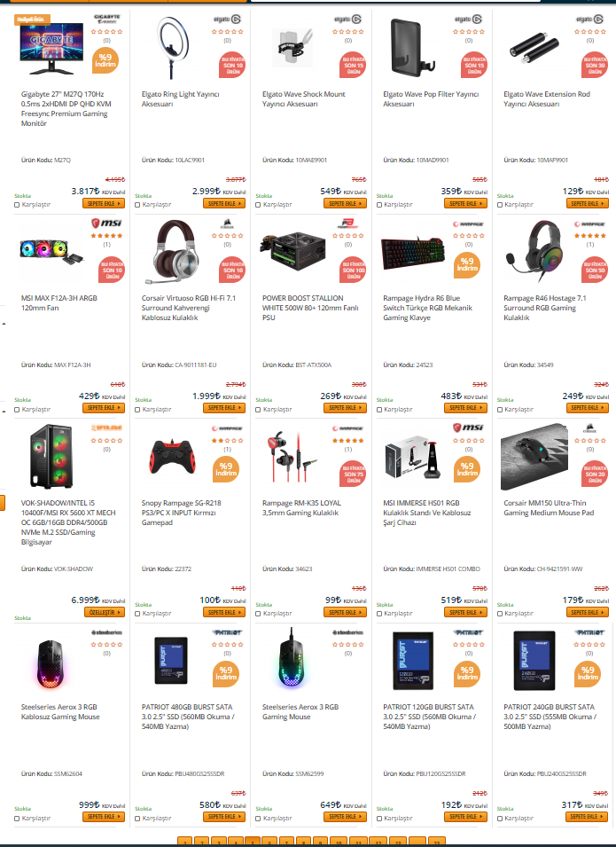Open MSI IMMERSE HS01 RGB headset stand link
This screenshot has height=847, width=616.
[x=427, y=513]
